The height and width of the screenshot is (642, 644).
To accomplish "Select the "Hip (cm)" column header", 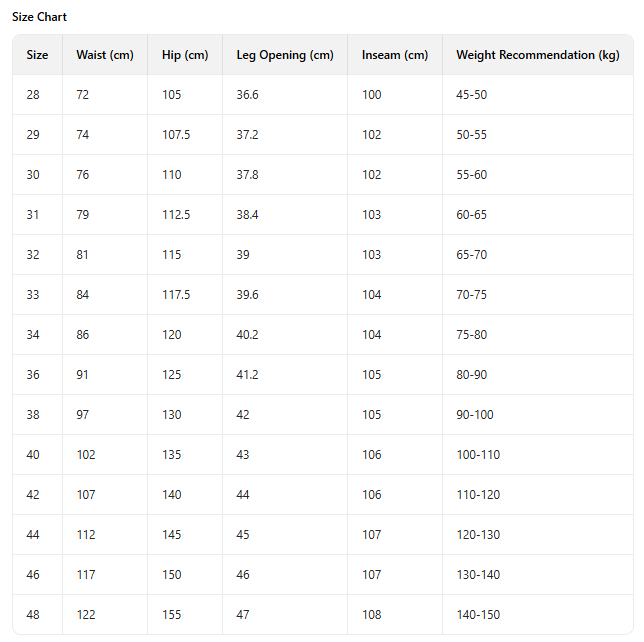I will (x=184, y=55).
